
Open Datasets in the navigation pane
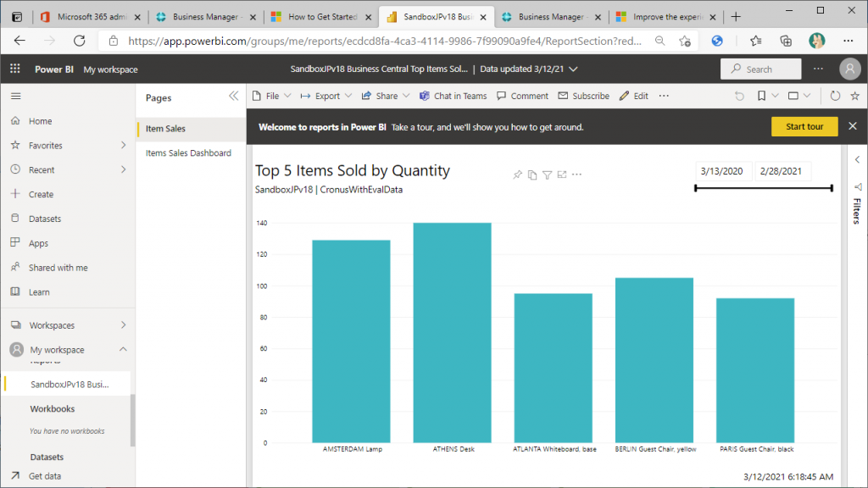(x=45, y=219)
